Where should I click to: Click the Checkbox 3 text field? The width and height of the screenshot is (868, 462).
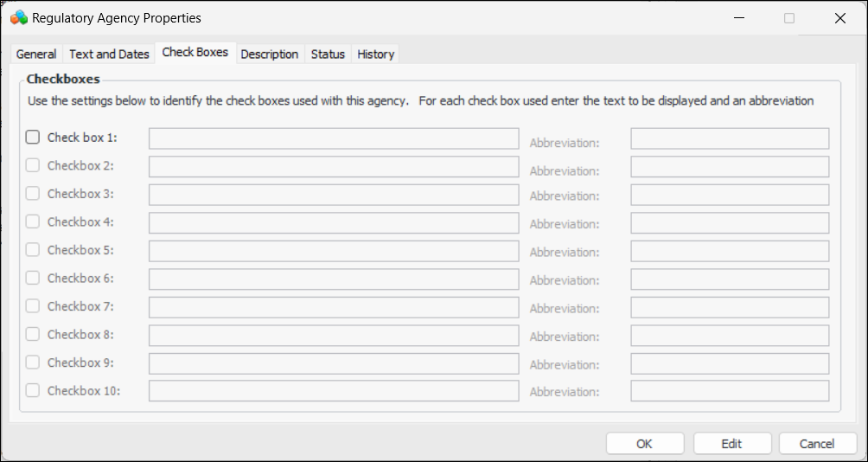click(x=334, y=195)
